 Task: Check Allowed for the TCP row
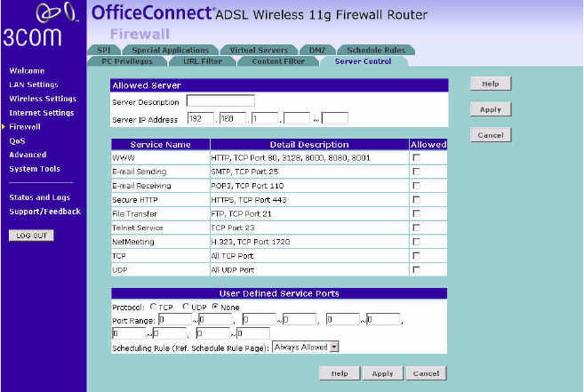click(416, 256)
